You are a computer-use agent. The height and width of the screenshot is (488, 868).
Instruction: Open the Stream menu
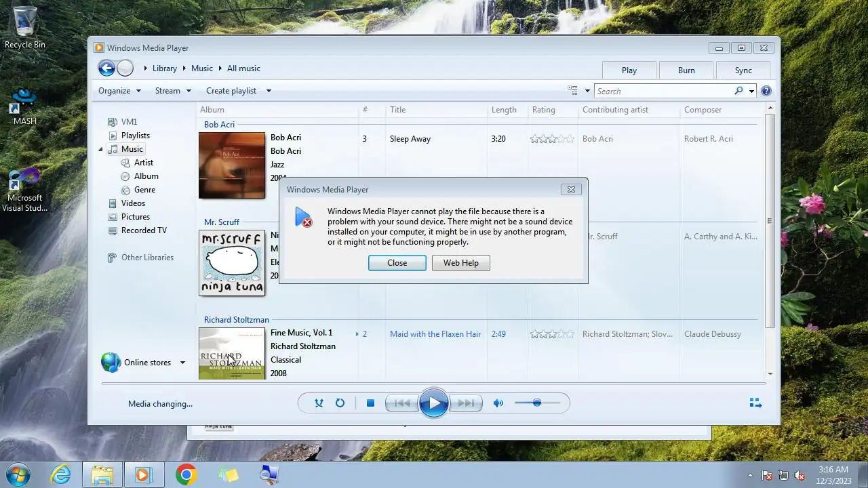pos(173,91)
